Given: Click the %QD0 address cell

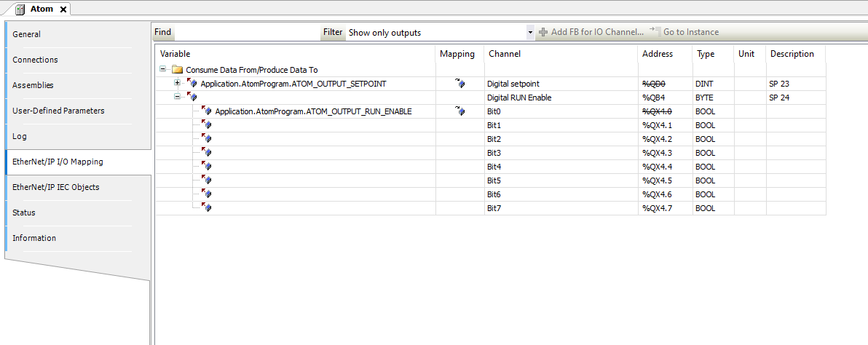Looking at the screenshot, I should [x=666, y=84].
